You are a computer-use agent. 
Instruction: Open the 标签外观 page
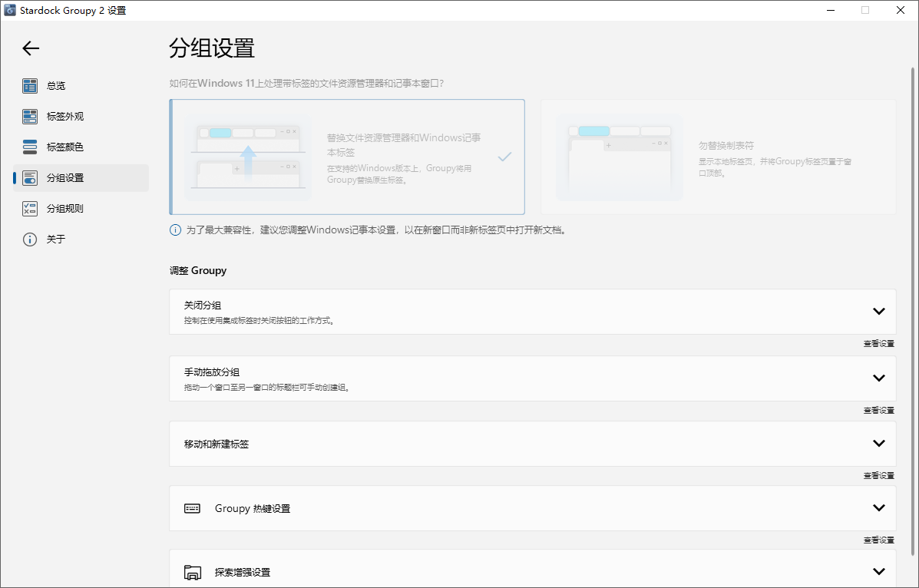click(x=81, y=116)
